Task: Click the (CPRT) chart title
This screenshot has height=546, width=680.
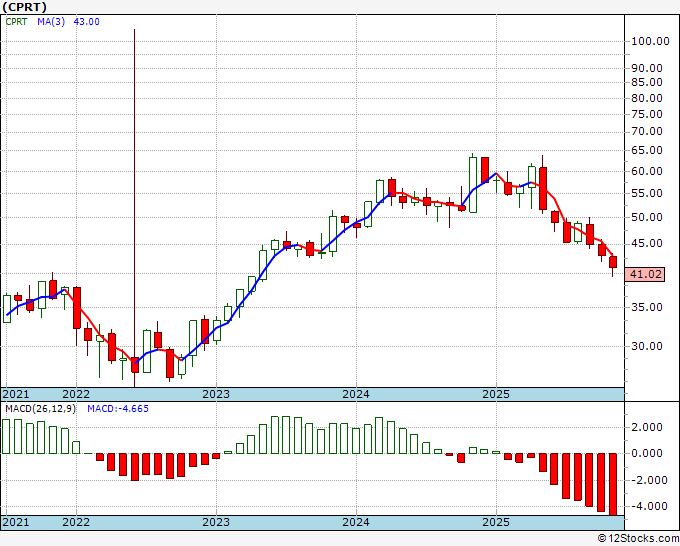Action: 24,7
